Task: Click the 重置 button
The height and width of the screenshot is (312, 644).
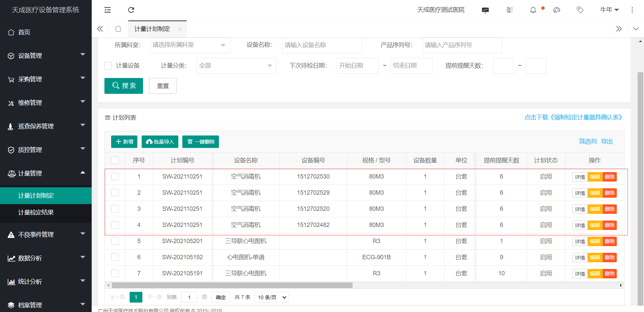Action: tap(163, 86)
